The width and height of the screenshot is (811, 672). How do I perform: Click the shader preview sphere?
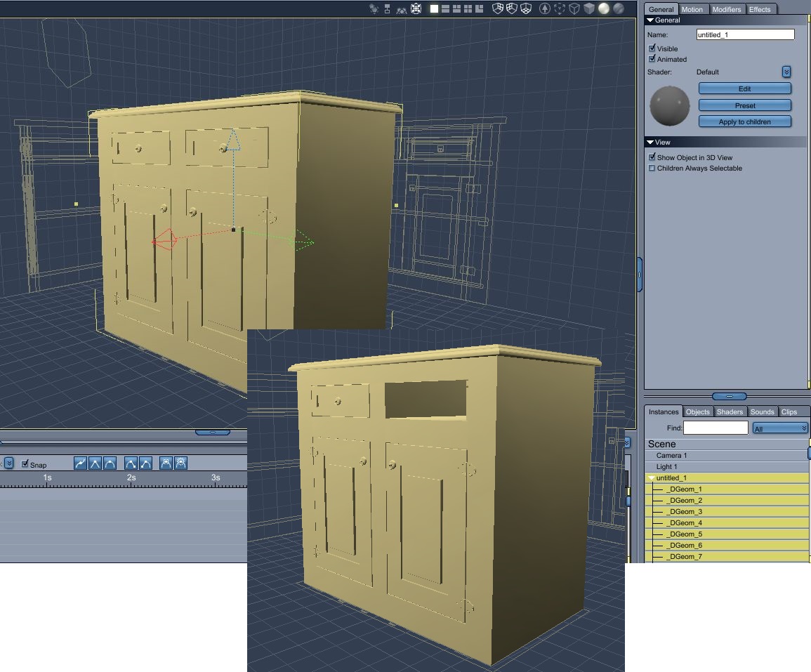(x=668, y=105)
